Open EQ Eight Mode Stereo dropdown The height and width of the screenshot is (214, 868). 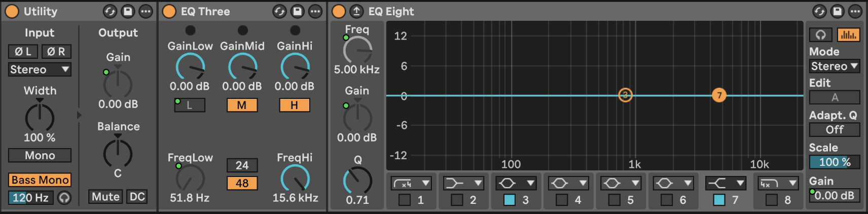click(x=835, y=66)
